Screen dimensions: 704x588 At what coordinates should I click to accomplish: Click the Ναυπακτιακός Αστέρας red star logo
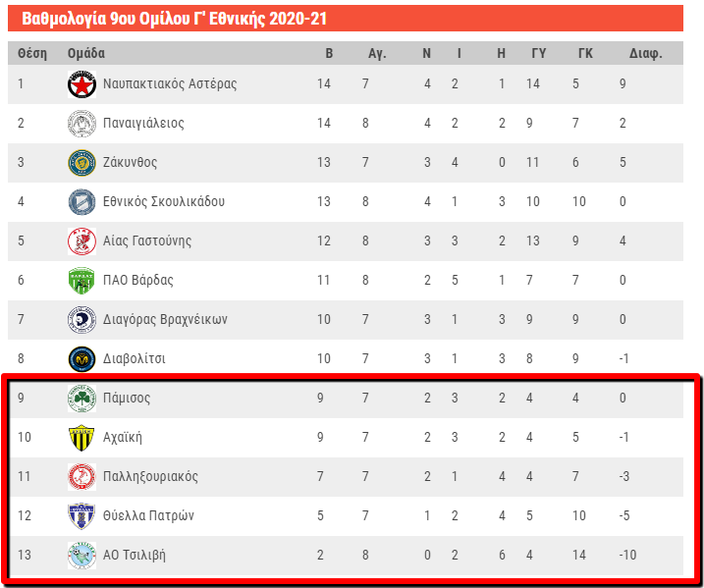coord(81,84)
